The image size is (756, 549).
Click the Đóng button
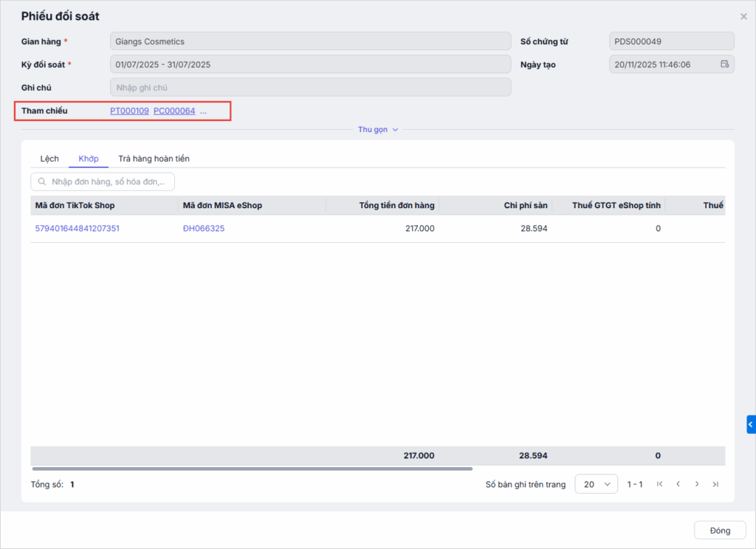(720, 531)
